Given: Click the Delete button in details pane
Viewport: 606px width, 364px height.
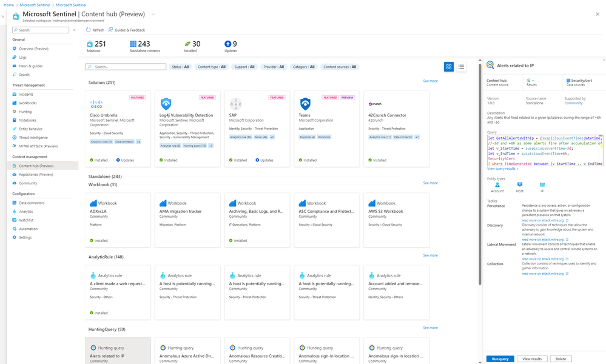Looking at the screenshot, I should tap(561, 359).
